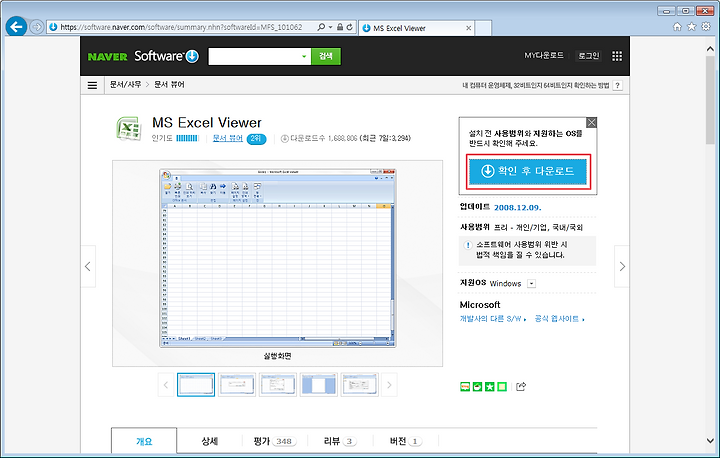Click the green star bookmark icon
Image resolution: width=720 pixels, height=458 pixels.
coord(490,387)
